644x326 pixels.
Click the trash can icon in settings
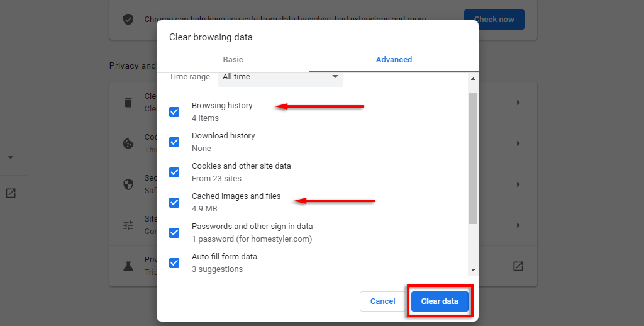click(128, 103)
